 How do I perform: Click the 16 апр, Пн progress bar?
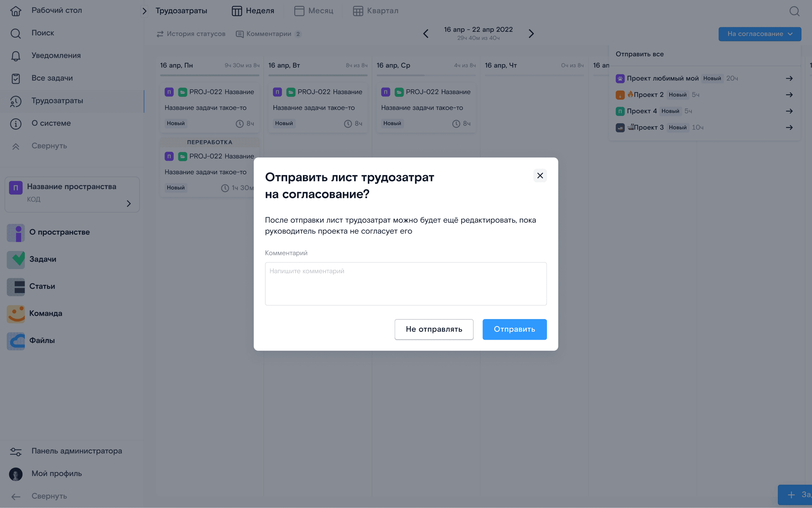pyautogui.click(x=209, y=75)
